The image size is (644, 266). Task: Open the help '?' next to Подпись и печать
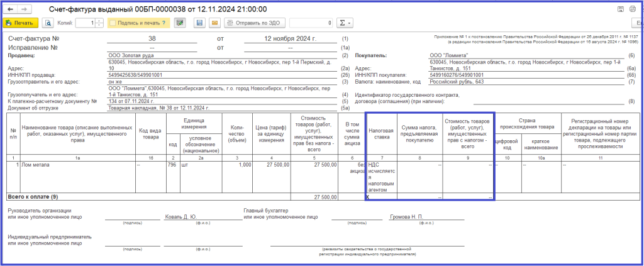click(164, 23)
